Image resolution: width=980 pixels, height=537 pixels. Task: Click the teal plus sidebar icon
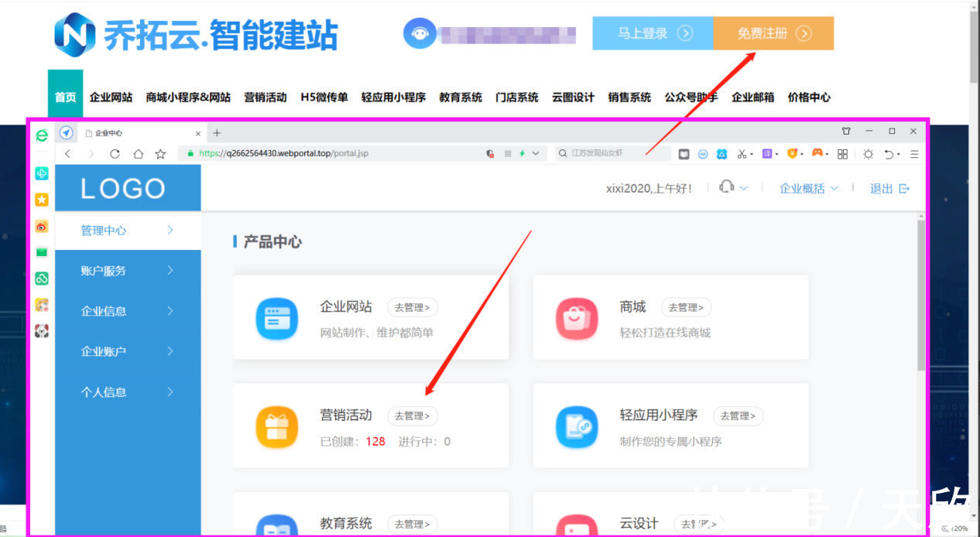coord(42,174)
